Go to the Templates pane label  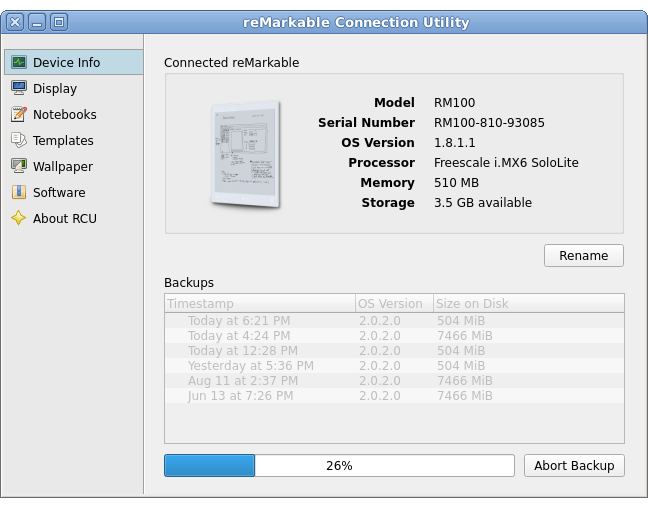63,141
